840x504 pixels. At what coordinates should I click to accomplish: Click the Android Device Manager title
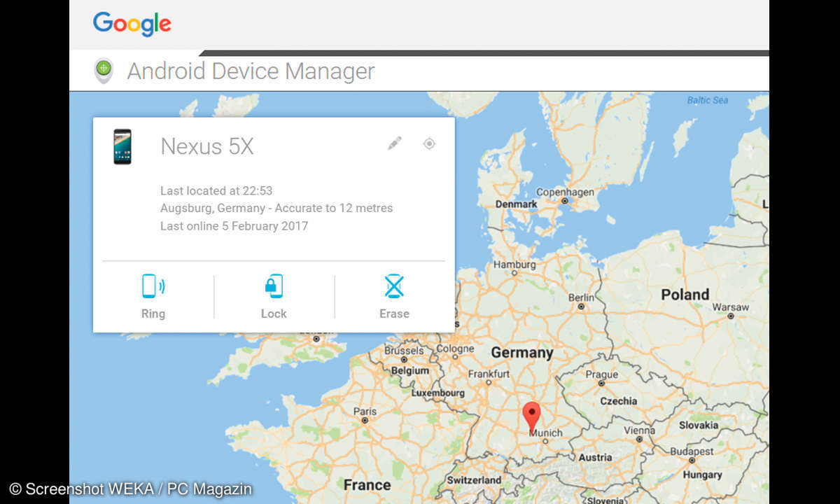(x=251, y=71)
